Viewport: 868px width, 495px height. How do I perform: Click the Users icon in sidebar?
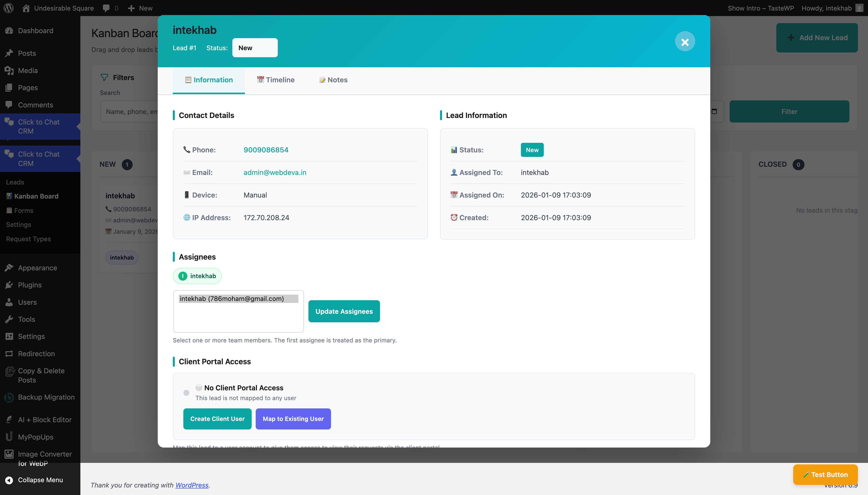pyautogui.click(x=9, y=302)
